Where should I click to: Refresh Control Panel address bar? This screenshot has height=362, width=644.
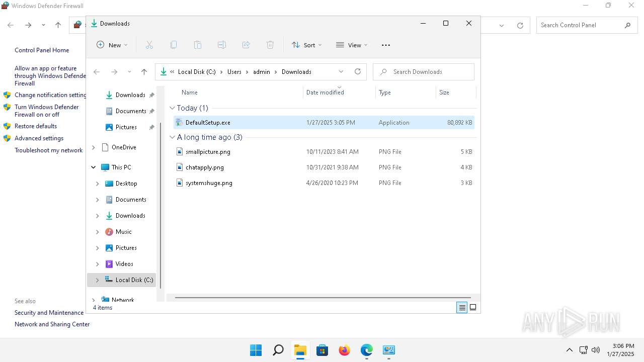click(520, 25)
